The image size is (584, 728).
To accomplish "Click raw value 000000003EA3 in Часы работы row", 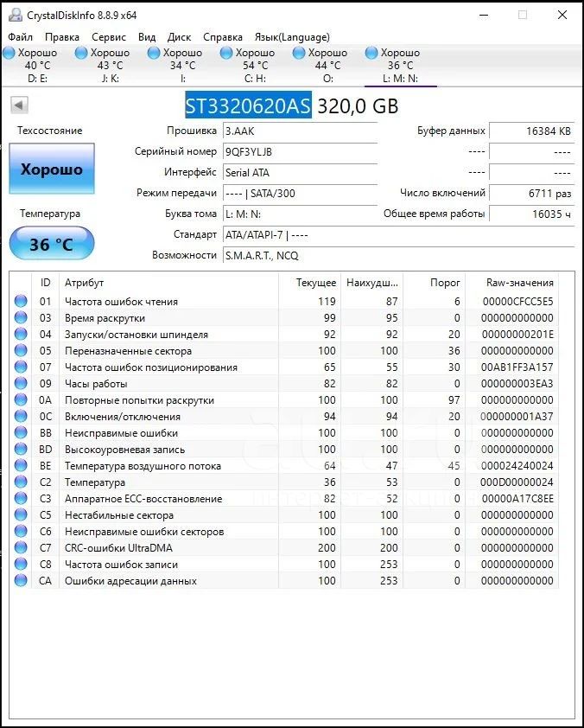I will pos(517,384).
